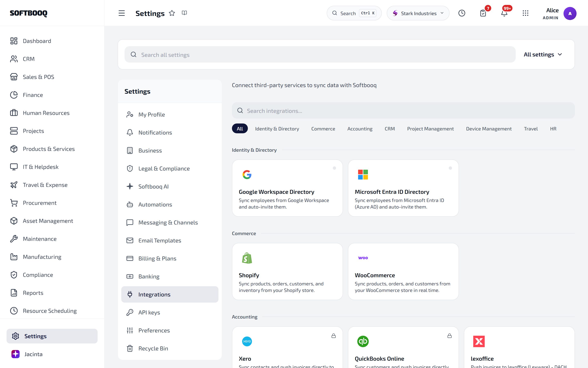Viewport: 588px width, 368px height.
Task: Open the book documentation icon
Action: click(x=184, y=13)
